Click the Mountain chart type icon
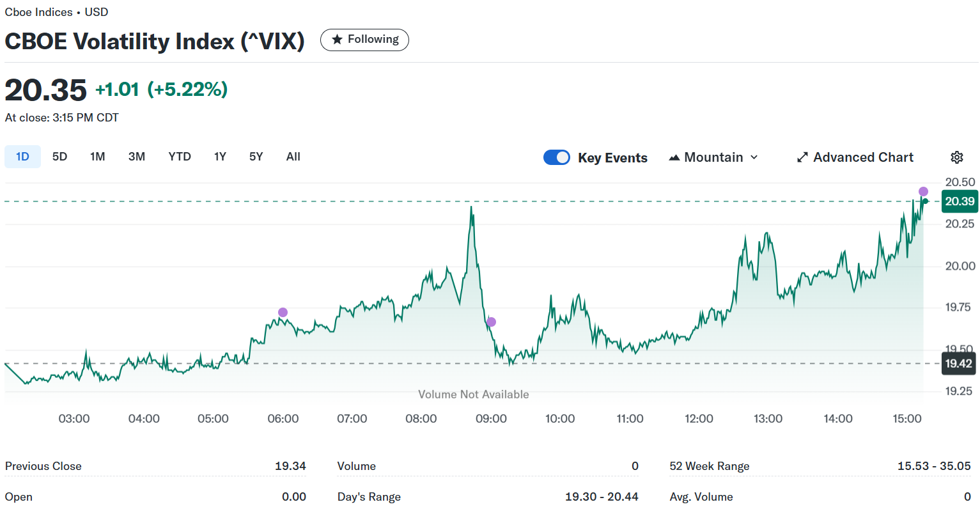The width and height of the screenshot is (980, 509). (x=674, y=157)
